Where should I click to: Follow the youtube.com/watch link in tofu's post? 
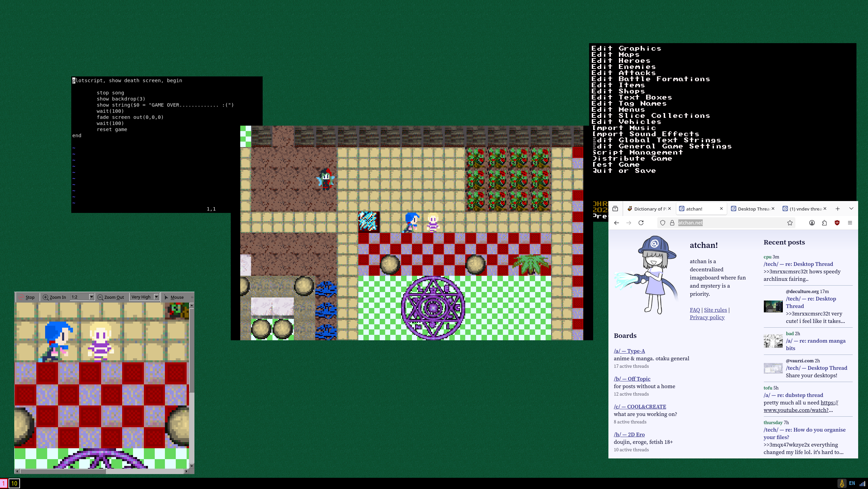point(801,406)
